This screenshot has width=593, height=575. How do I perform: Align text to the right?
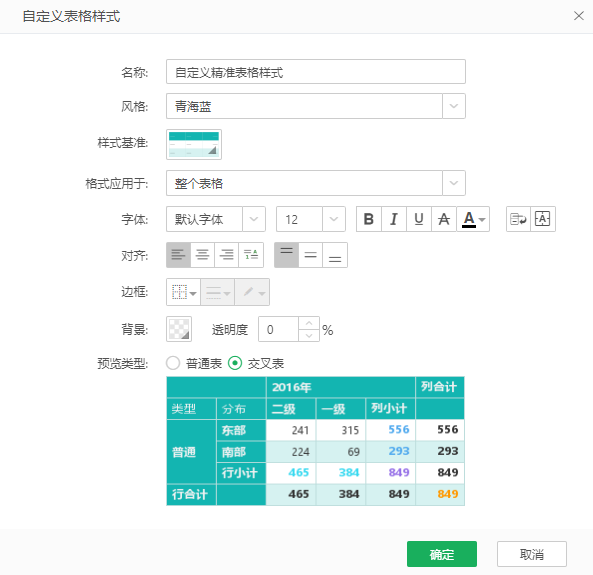tap(226, 255)
